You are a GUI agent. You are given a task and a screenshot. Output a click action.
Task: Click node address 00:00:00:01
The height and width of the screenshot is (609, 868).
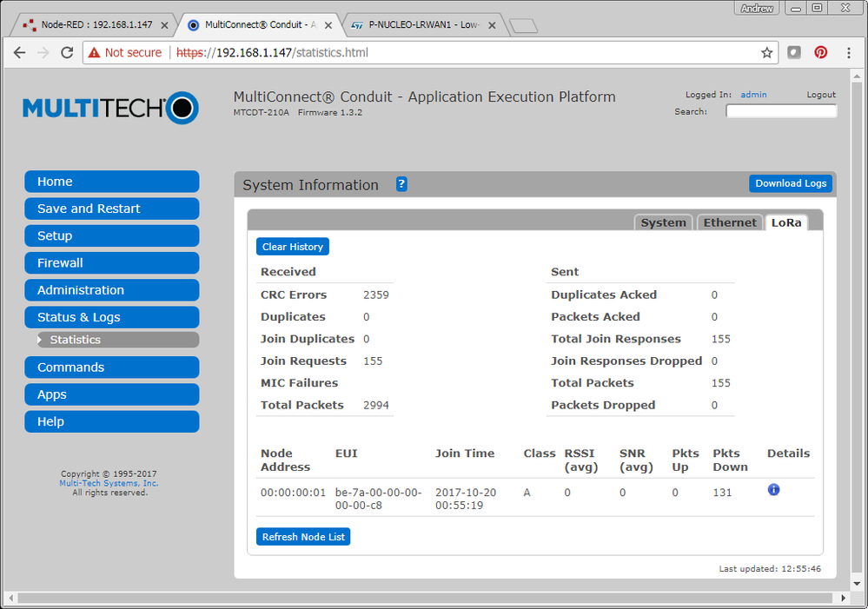tap(293, 493)
